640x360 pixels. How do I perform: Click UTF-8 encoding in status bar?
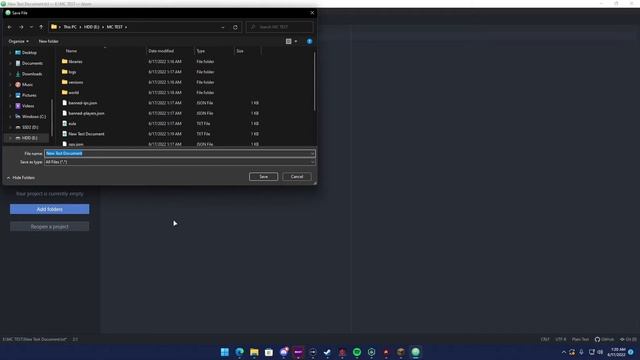pos(560,339)
